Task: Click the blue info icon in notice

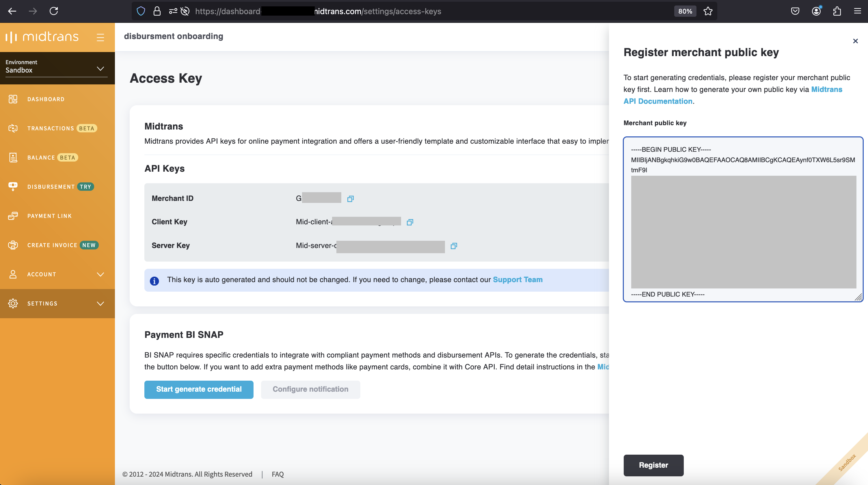Action: point(154,281)
